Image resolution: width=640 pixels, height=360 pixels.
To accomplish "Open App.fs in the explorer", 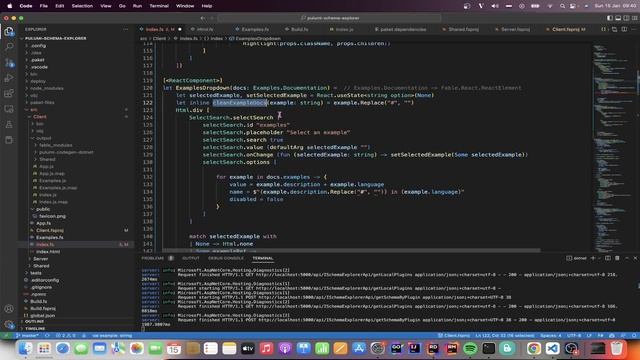I will pyautogui.click(x=43, y=223).
